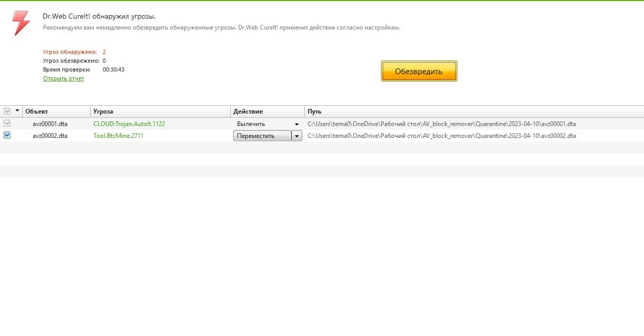Screen dimensions: 644x336
Task: Click the path ending with avz00002.dta
Action: 442,136
